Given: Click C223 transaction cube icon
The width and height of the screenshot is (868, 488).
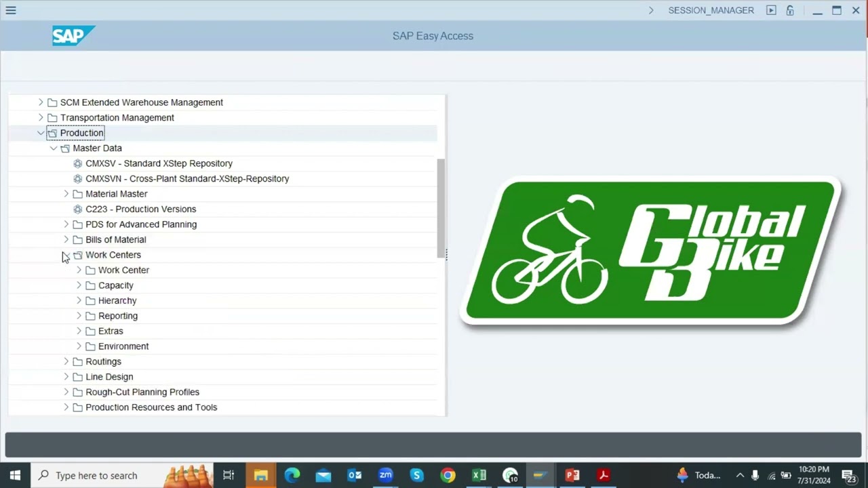Looking at the screenshot, I should point(77,209).
